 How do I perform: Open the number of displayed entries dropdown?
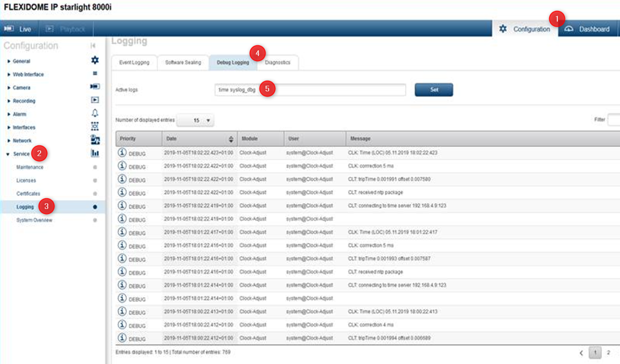(x=195, y=120)
